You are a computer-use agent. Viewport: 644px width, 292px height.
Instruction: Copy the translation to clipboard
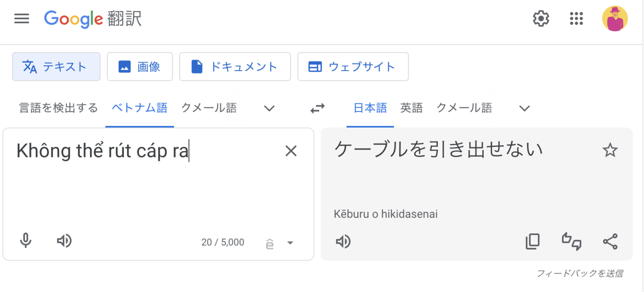coord(532,241)
